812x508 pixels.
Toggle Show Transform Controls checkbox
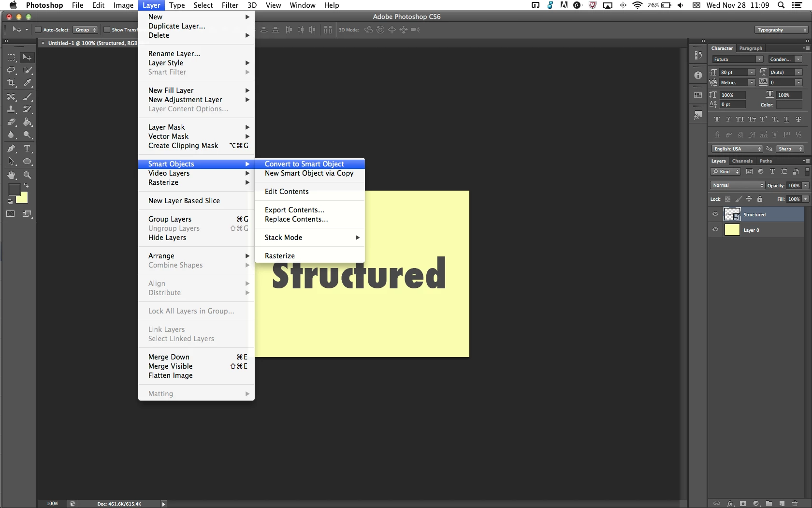pyautogui.click(x=107, y=30)
